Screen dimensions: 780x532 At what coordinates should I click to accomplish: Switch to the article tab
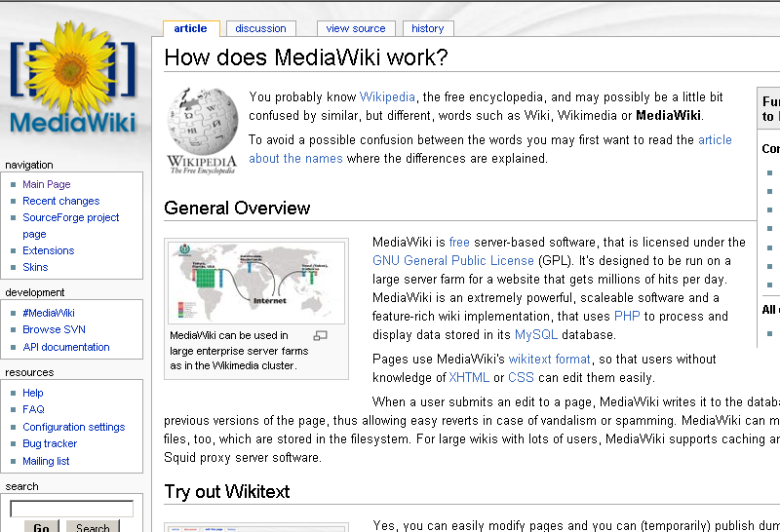[x=190, y=28]
